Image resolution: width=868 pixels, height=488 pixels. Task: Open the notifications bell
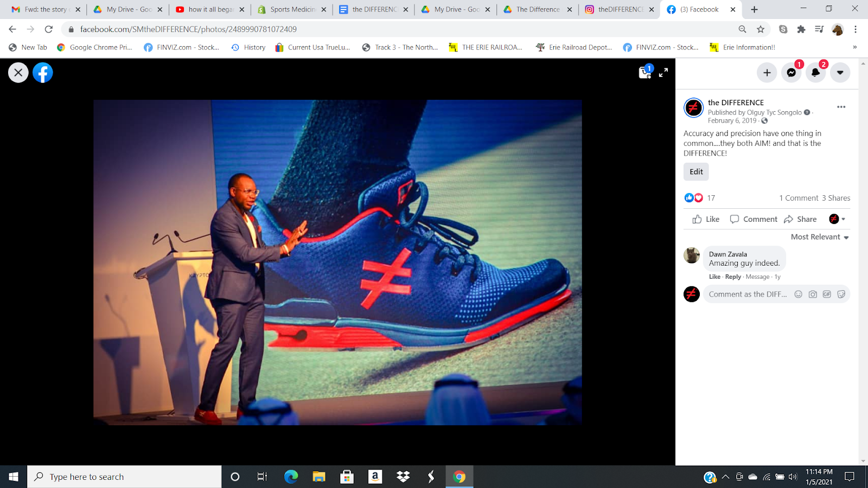pyautogui.click(x=816, y=73)
